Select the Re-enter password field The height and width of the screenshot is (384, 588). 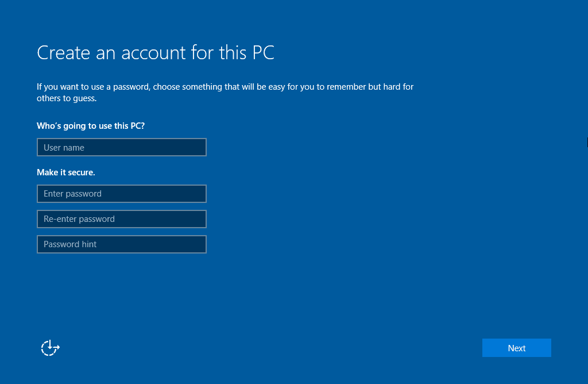coord(121,219)
